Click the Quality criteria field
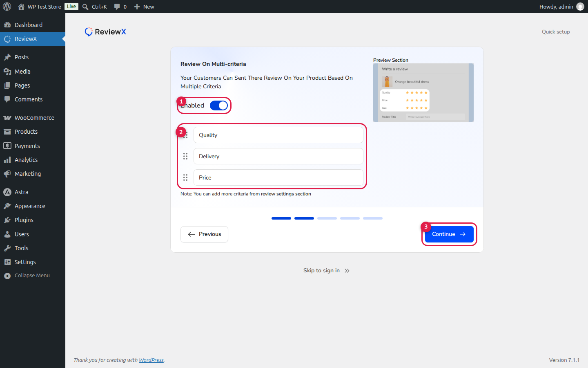The height and width of the screenshot is (368, 588). (x=278, y=135)
